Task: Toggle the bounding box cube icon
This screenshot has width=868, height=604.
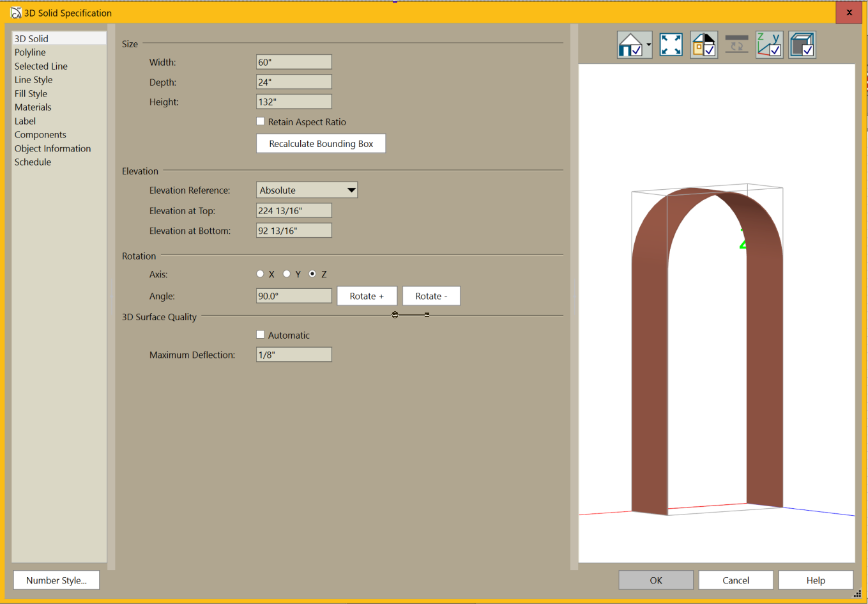Action: pos(802,45)
